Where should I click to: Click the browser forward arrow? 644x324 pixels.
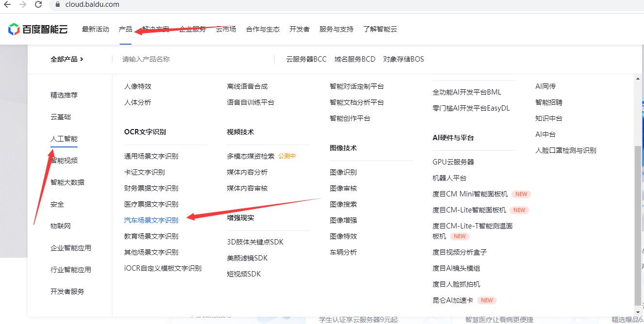[22, 4]
